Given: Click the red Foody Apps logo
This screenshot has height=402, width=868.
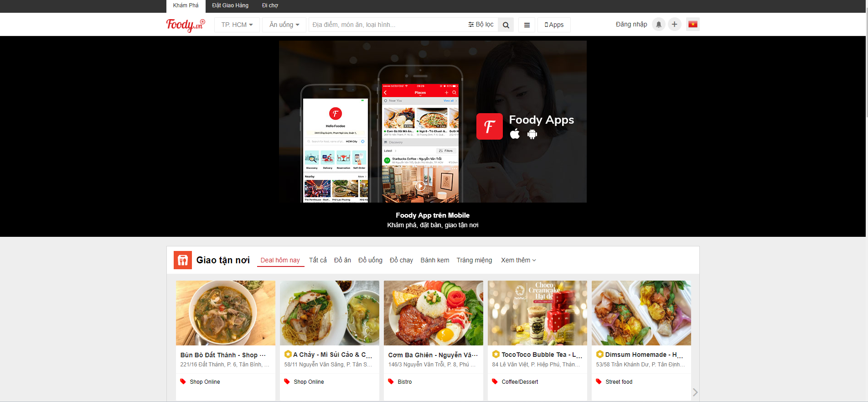Looking at the screenshot, I should click(490, 126).
